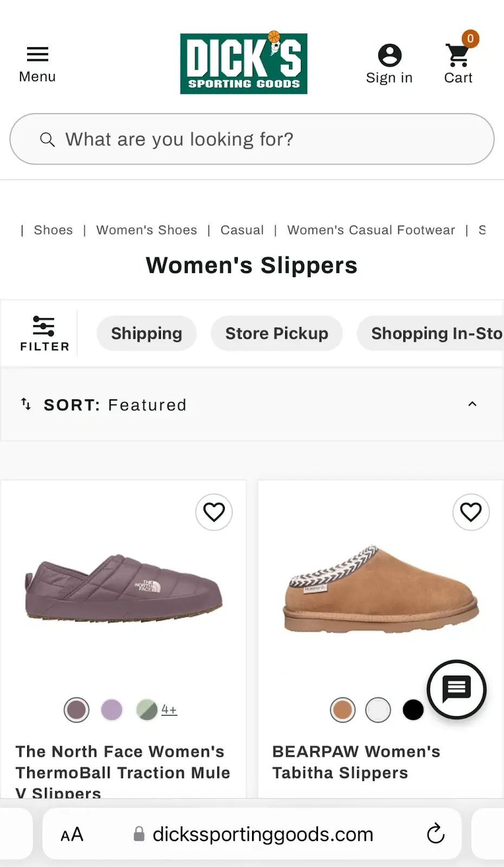Select the lavender North Face color swatch
This screenshot has width=504, height=867.
pyautogui.click(x=112, y=710)
